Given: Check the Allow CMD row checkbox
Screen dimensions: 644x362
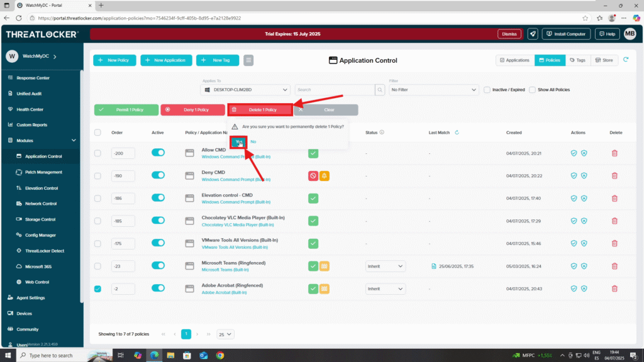Looking at the screenshot, I should tap(97, 153).
